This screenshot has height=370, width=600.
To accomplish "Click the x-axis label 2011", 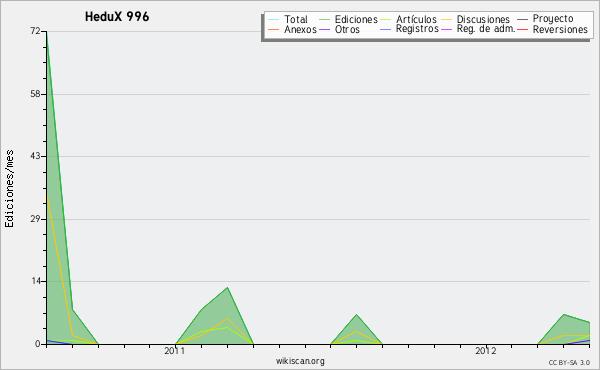I will pos(174,351).
